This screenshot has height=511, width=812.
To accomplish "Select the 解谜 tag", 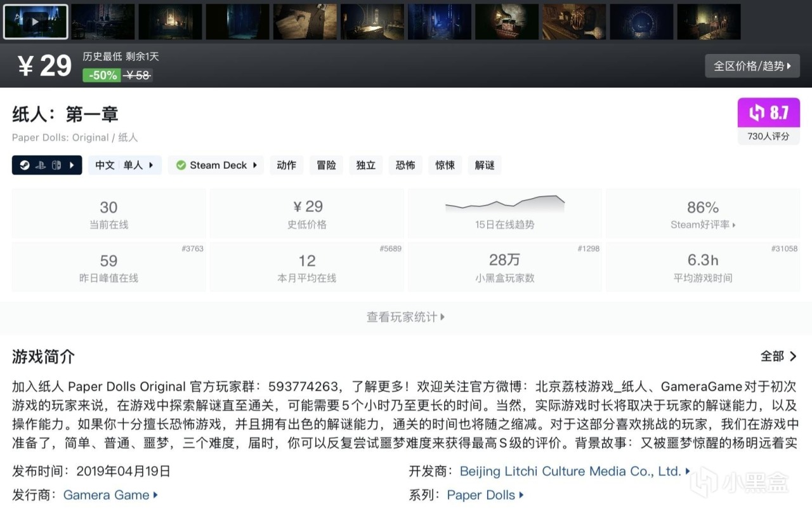I will tap(485, 165).
